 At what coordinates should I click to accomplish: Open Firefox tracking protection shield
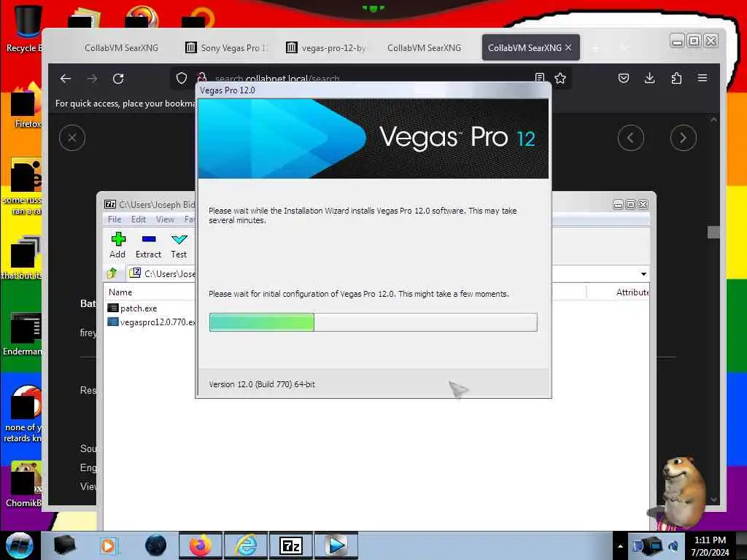coord(182,78)
